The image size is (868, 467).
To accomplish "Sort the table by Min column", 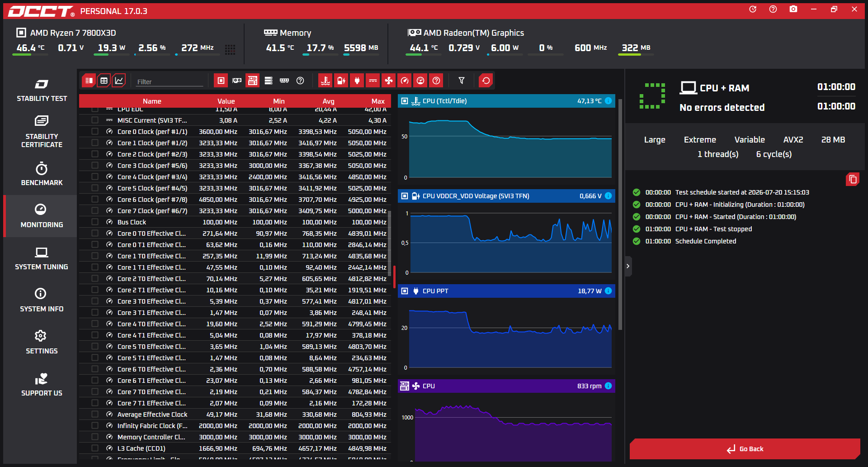I will (279, 101).
